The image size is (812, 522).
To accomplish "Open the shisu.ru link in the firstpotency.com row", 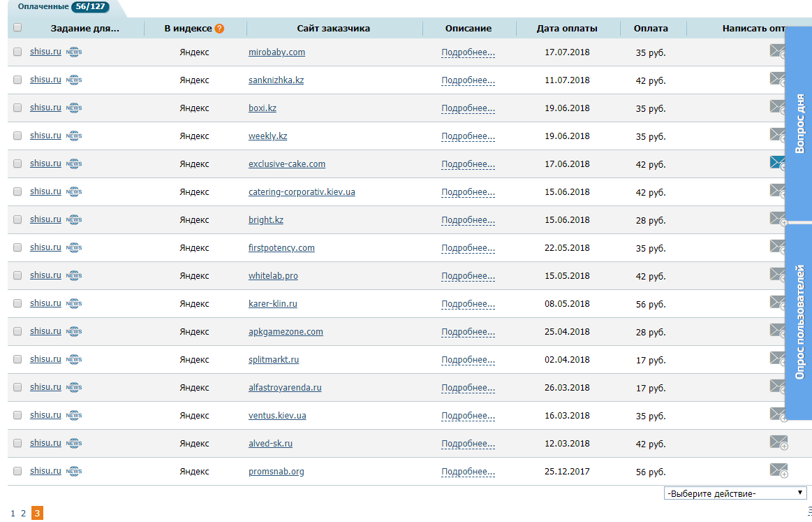I will pos(45,247).
